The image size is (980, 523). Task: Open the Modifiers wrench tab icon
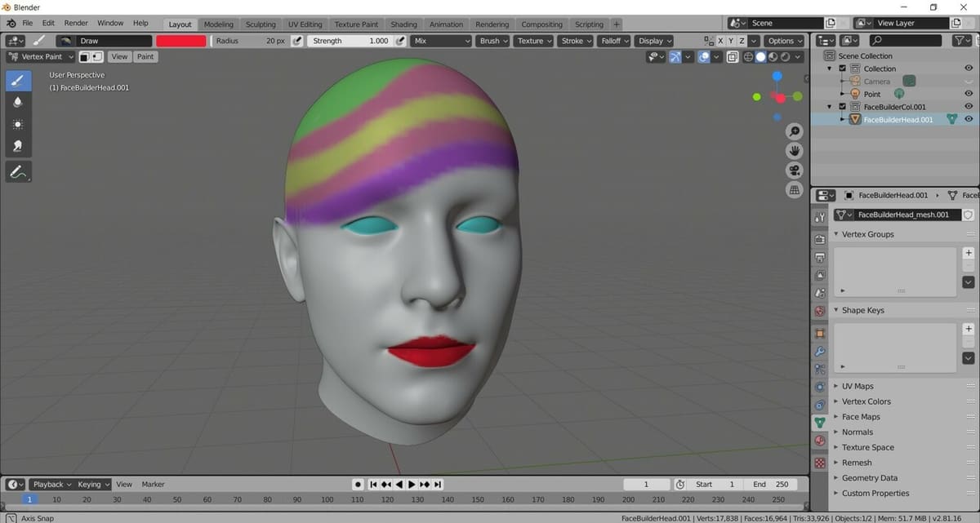820,352
